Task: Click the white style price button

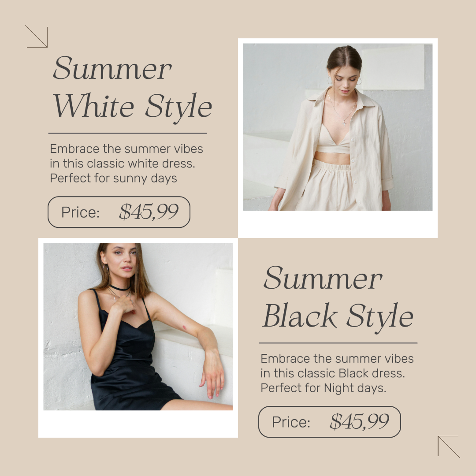Action: click(119, 212)
